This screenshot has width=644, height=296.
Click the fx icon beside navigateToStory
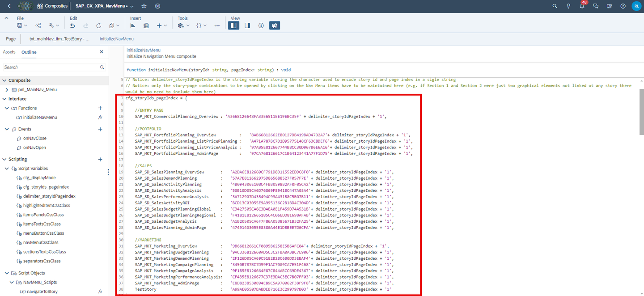point(101,292)
